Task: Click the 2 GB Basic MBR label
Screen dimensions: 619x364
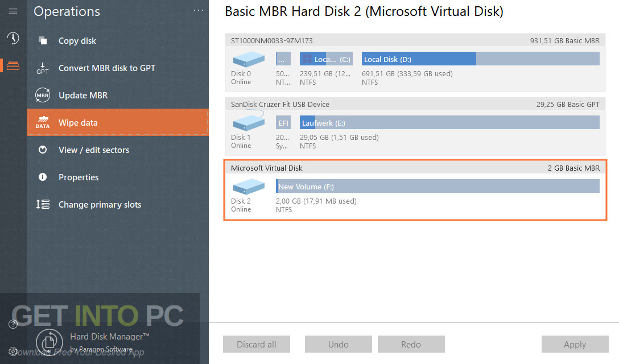Action: [x=573, y=168]
